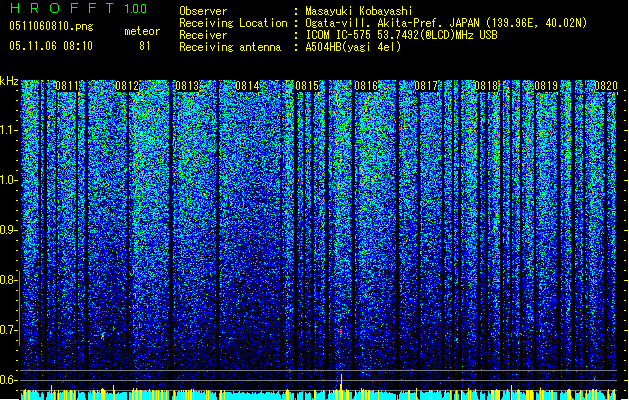This screenshot has width=629, height=400.
Task: Click the Observer label
Action: coord(203,11)
